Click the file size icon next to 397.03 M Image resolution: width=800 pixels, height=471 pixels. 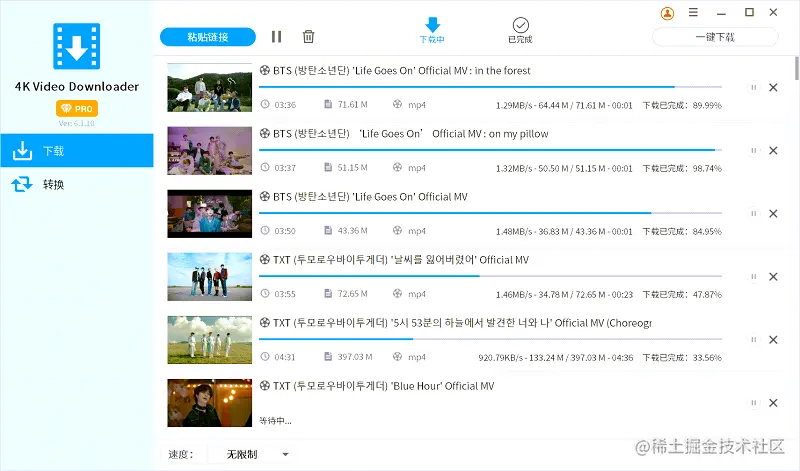tap(328, 356)
